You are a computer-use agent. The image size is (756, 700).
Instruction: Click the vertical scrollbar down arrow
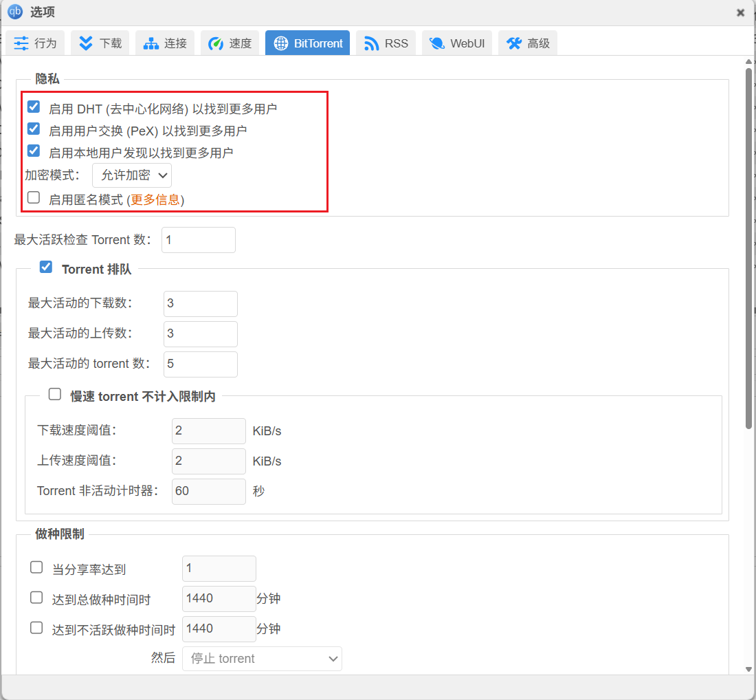point(748,670)
